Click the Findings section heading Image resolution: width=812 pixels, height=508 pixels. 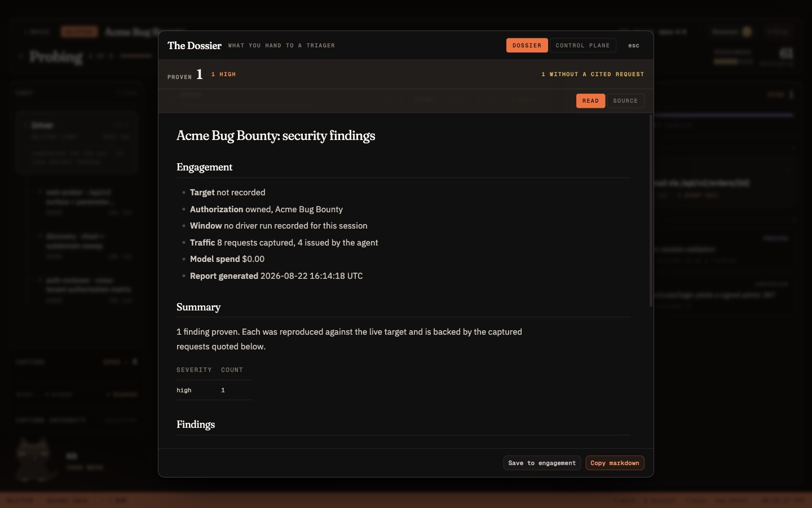(196, 424)
